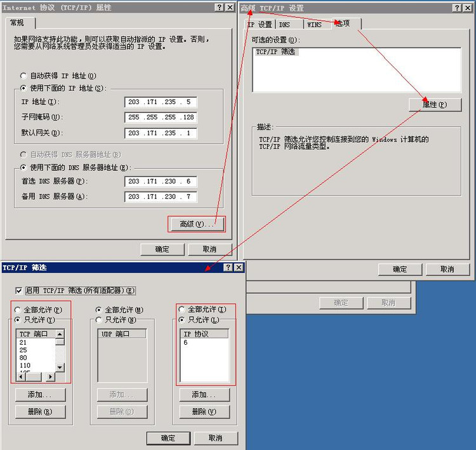Click 删除(R) under the TCP 端口 list

point(41,412)
